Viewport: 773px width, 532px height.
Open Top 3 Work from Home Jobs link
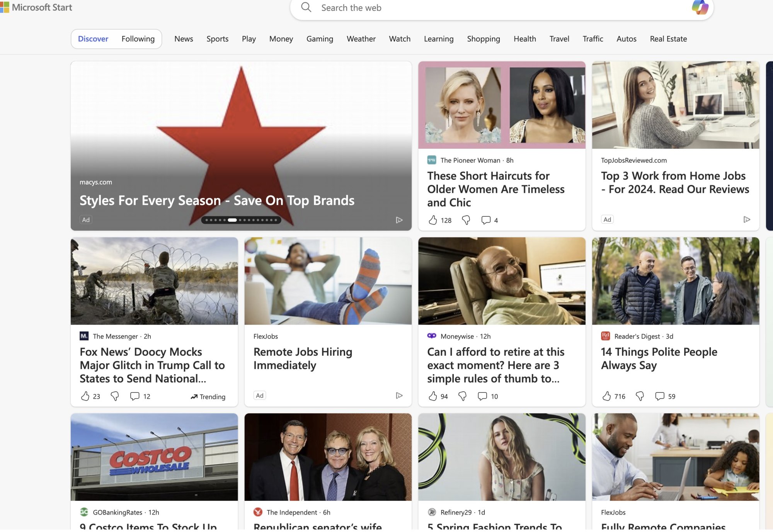pos(675,182)
